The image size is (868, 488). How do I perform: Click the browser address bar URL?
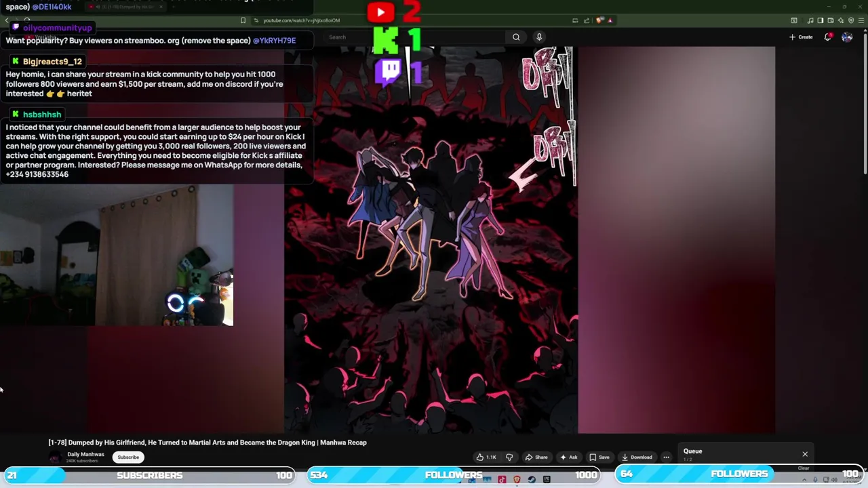[x=302, y=20]
